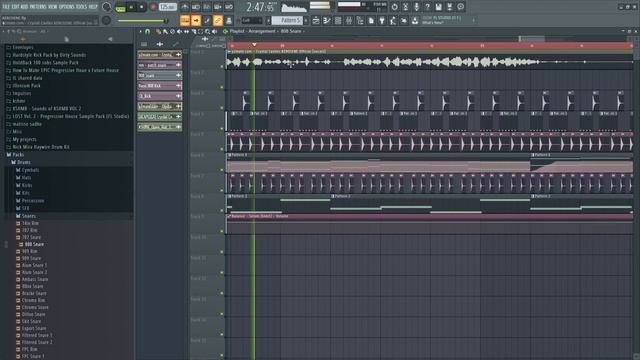Select Bass 808 Kick clip in the picker
Screen dimensions: 640x360
click(x=160, y=86)
